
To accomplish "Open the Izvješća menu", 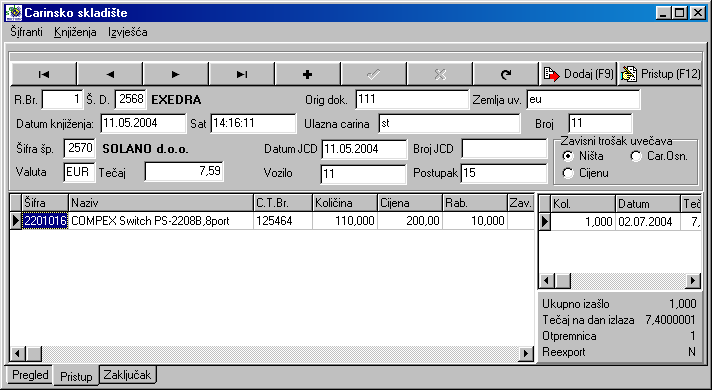I will (x=128, y=32).
